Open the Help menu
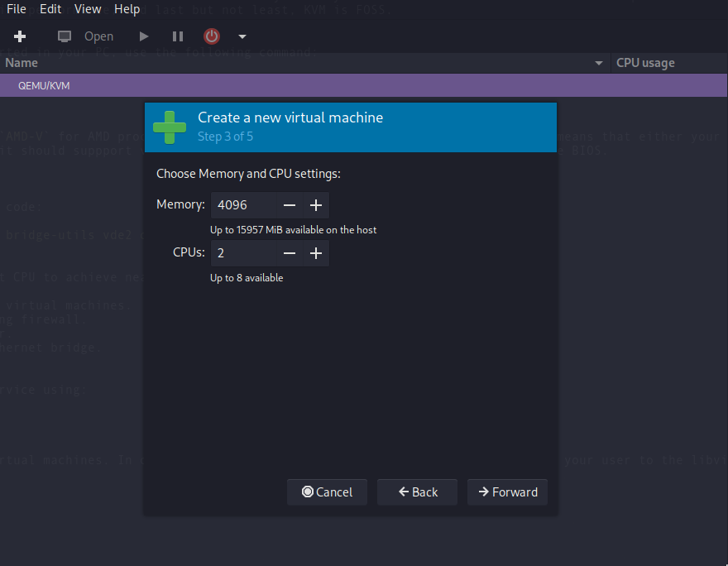Viewport: 728px width, 566px height. point(127,9)
